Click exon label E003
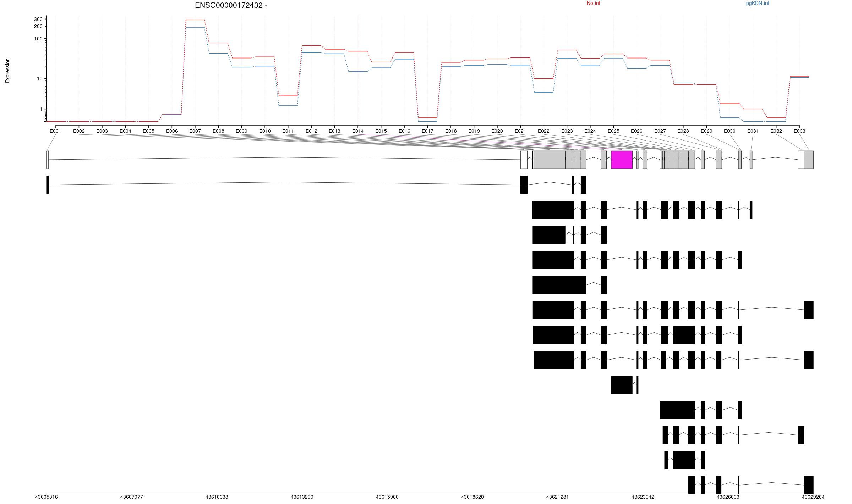Screen dimensions: 852x504 pos(102,131)
